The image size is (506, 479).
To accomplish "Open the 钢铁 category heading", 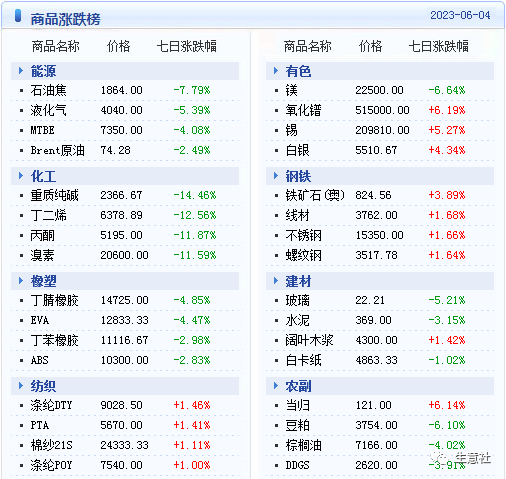I will 298,176.
